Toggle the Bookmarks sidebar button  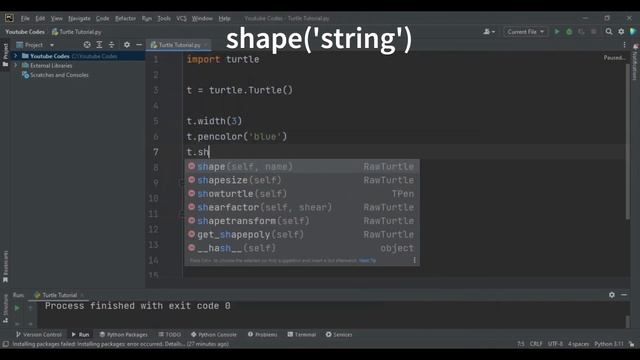(x=5, y=266)
